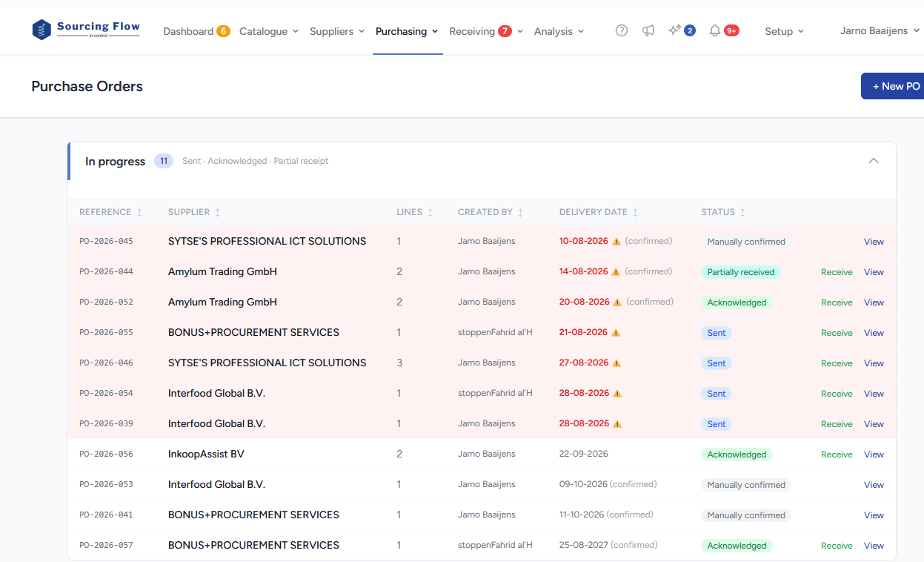Click warning icon for PO-2026-052 delivery date
This screenshot has height=562, width=924.
pos(618,303)
